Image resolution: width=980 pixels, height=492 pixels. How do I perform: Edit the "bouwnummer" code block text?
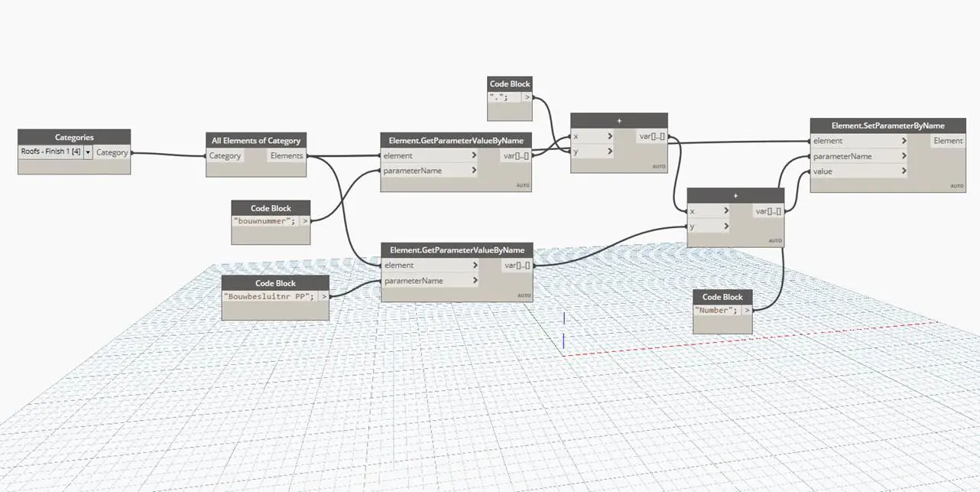[265, 220]
